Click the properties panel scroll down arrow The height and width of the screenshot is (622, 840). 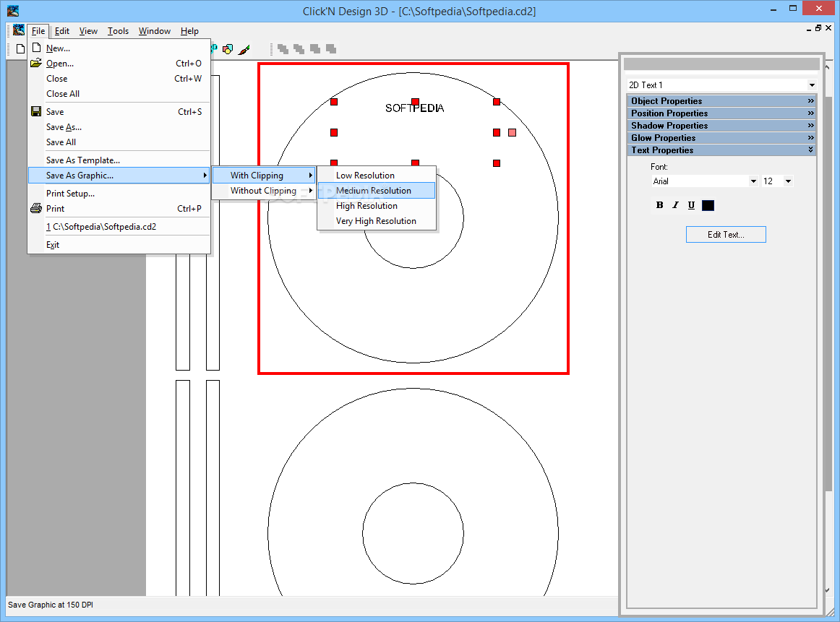[x=828, y=591]
